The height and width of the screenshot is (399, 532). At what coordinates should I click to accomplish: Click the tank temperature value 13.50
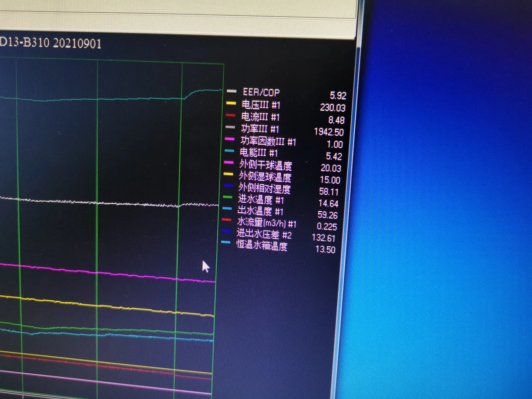tap(325, 250)
